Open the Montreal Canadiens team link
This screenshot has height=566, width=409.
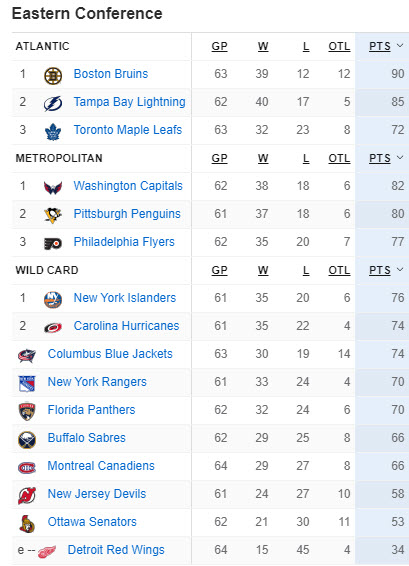(101, 466)
